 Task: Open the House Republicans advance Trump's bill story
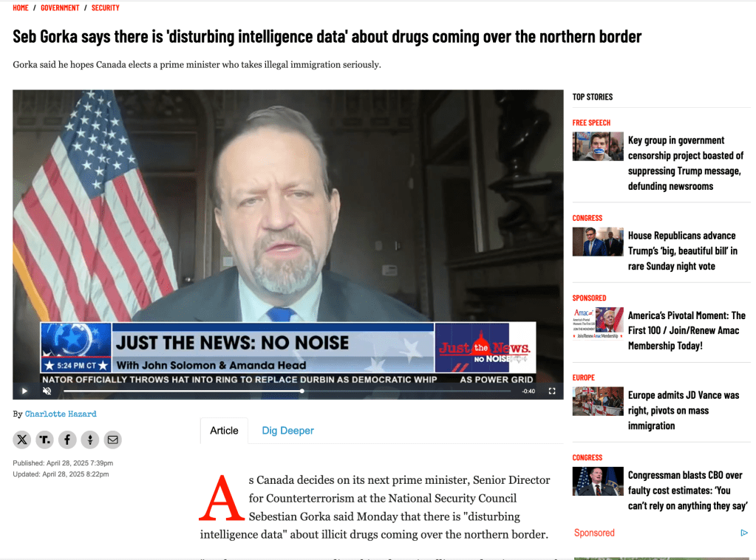[x=682, y=250]
